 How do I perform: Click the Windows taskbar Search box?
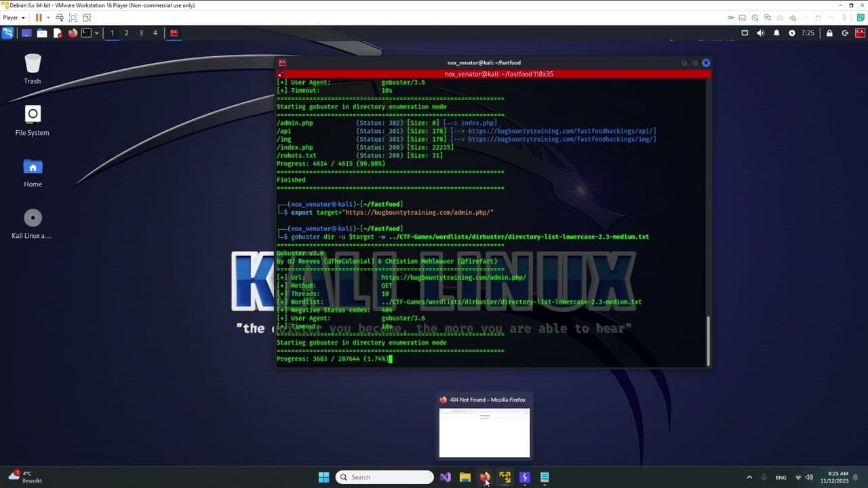click(385, 477)
